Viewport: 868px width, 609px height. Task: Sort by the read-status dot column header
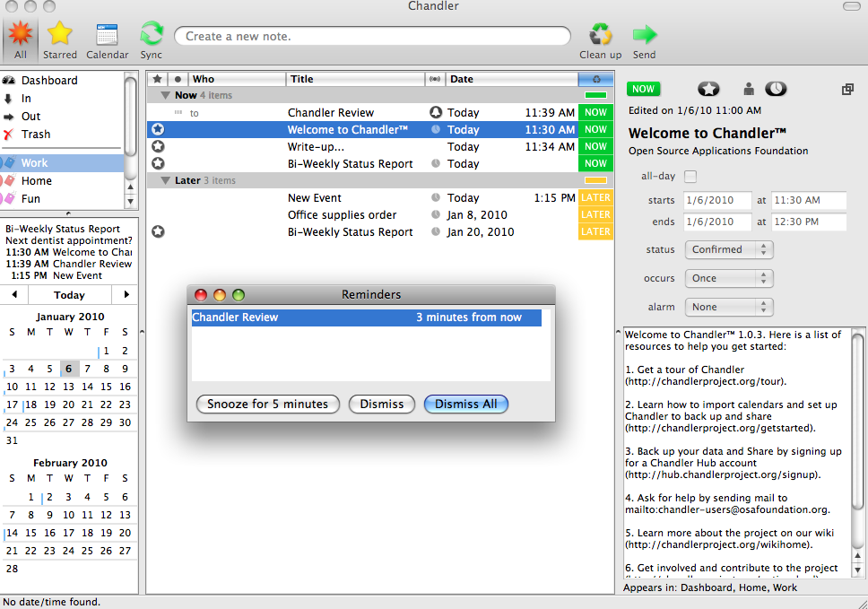pos(178,79)
